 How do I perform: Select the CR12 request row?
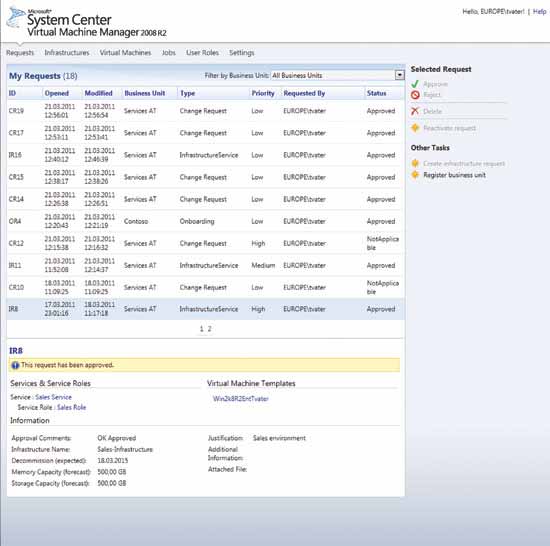click(205, 243)
